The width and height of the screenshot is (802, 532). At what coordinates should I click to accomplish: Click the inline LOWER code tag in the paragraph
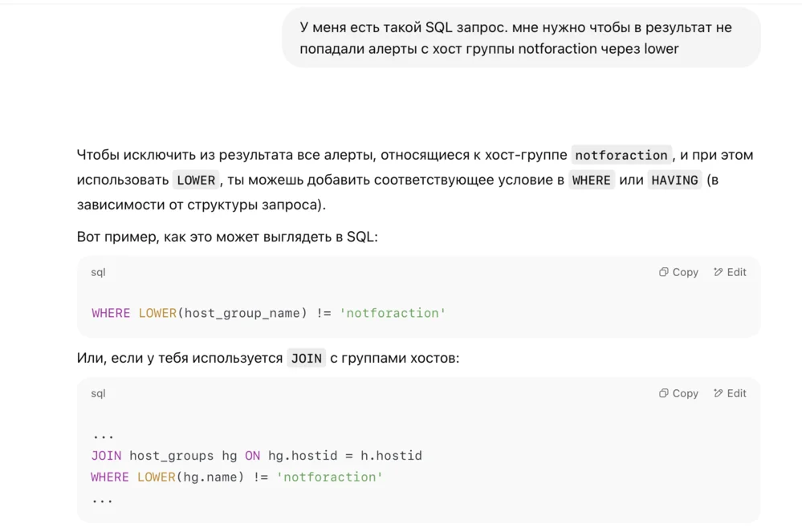point(196,180)
